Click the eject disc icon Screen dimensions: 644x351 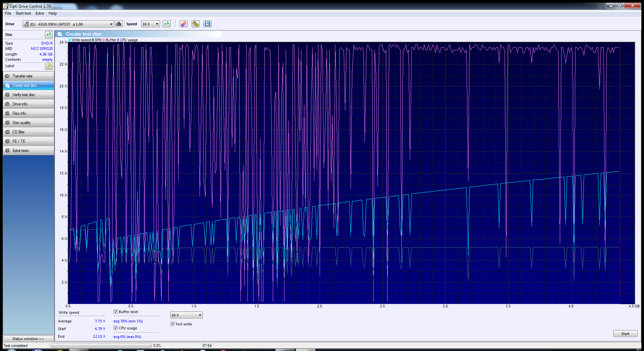pos(118,24)
